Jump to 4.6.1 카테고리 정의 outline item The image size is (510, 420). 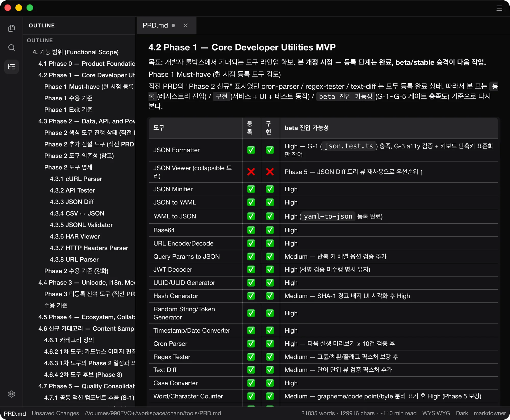[69, 340]
